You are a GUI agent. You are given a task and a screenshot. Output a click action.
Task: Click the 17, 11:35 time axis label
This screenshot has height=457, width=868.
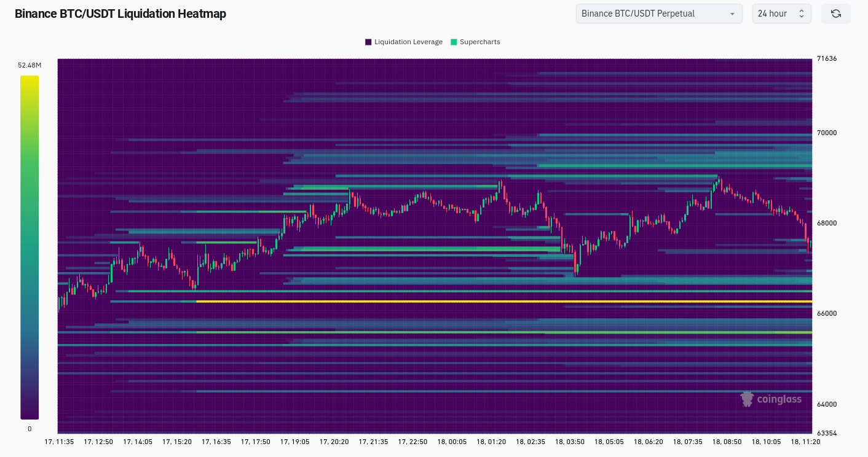pyautogui.click(x=59, y=442)
